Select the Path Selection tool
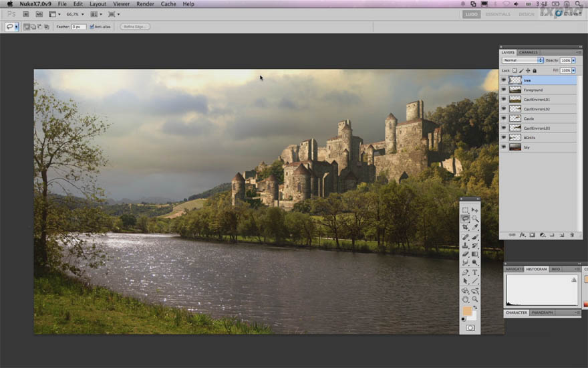 [x=465, y=281]
